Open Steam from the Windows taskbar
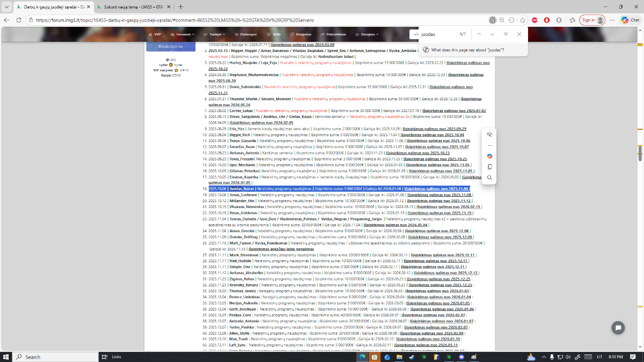Screen dimensions: 644x362 click(412, 357)
